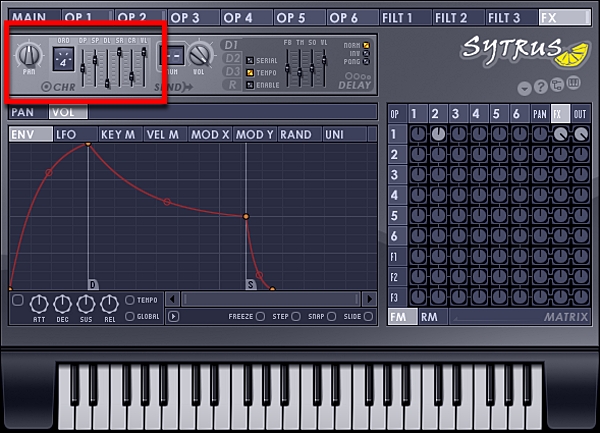Adjust the chorus DP depth slider

[83, 67]
